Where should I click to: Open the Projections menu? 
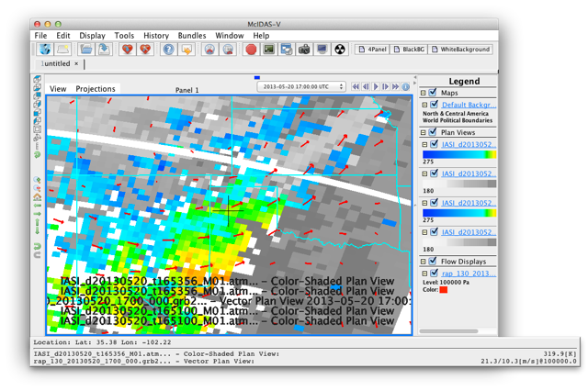coord(96,89)
